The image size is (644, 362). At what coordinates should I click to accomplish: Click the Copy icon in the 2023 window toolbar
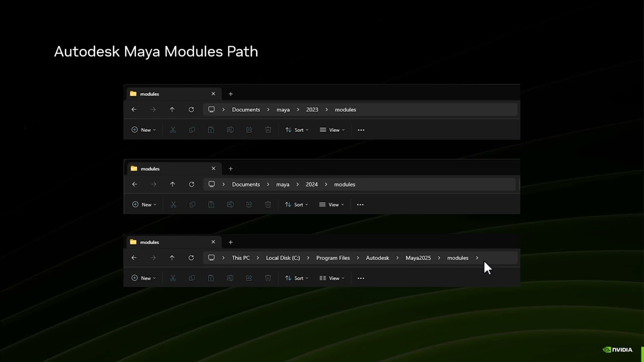[192, 130]
